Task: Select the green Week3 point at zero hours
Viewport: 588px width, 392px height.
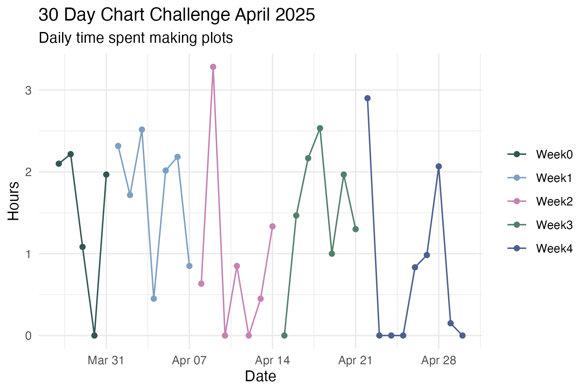Action: click(284, 335)
